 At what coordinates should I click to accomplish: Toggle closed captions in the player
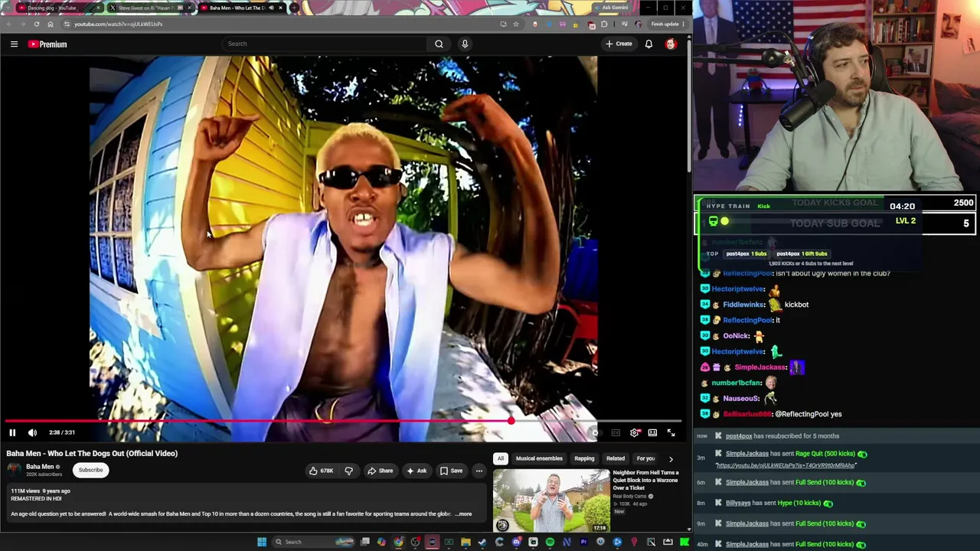(616, 433)
